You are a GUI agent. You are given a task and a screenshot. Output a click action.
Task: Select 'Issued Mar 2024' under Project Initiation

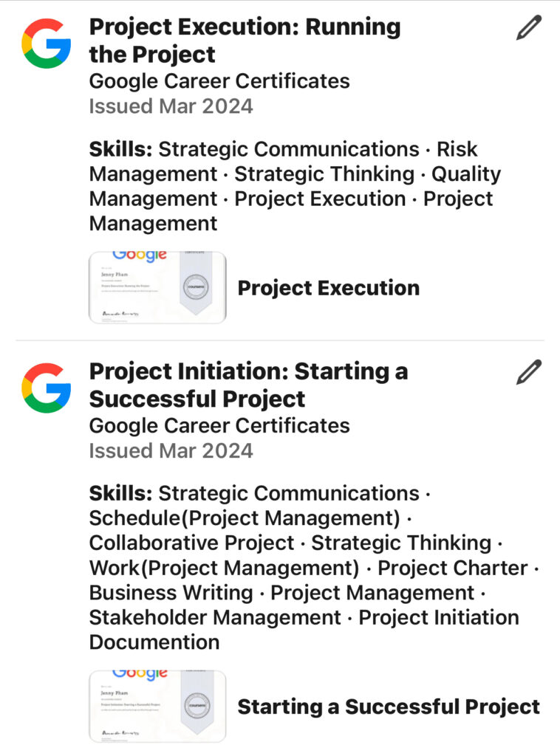point(171,450)
